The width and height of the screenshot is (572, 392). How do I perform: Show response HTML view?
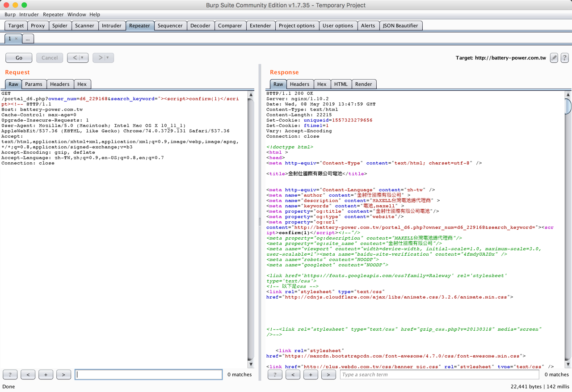(341, 84)
